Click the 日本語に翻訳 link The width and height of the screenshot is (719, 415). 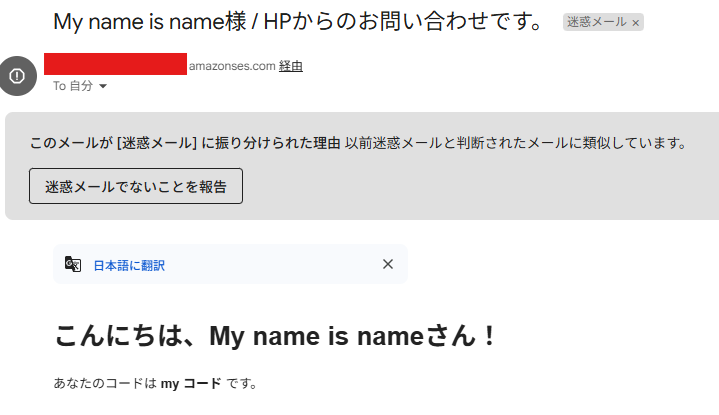coord(129,266)
